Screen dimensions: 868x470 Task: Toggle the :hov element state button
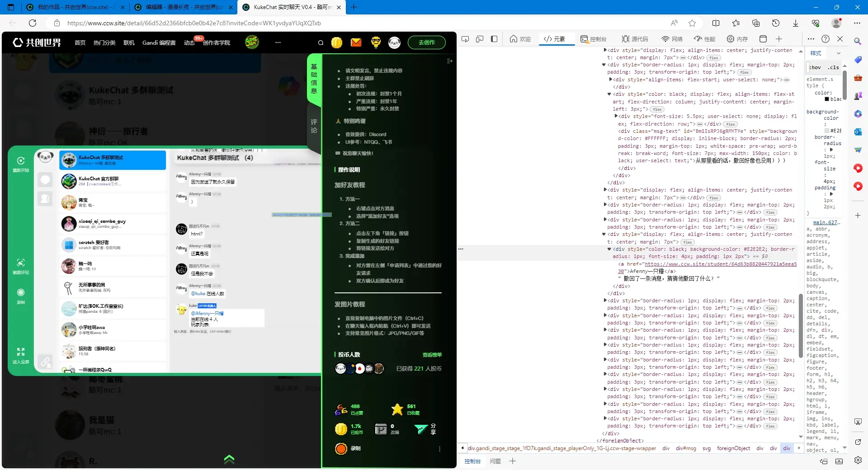click(x=815, y=67)
